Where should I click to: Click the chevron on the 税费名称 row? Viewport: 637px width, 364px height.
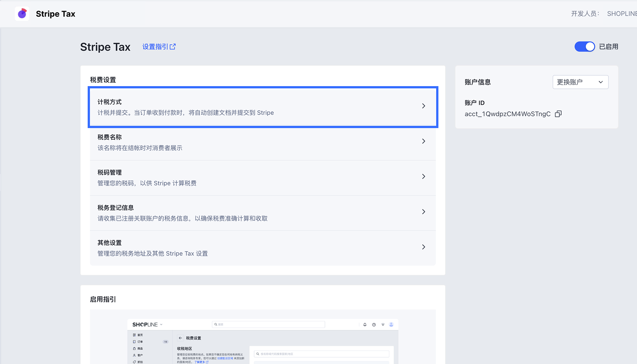pos(423,141)
